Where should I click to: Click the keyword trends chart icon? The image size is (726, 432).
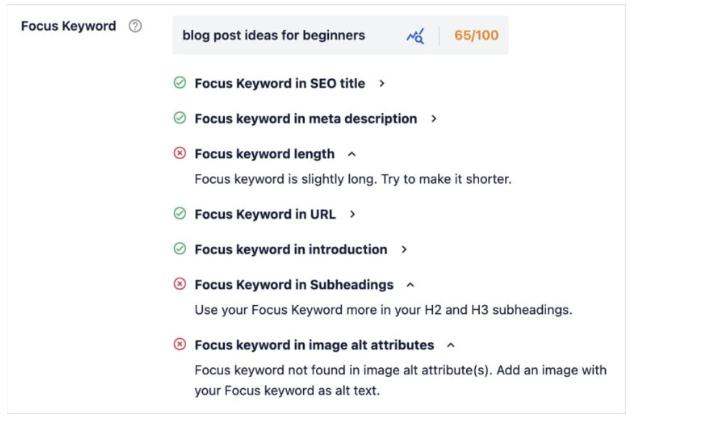(x=416, y=35)
